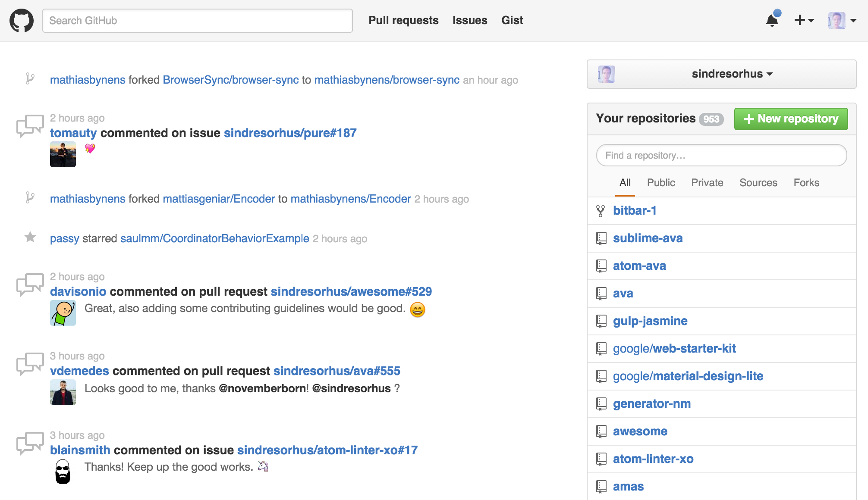Open Gist in top navigation

(512, 20)
